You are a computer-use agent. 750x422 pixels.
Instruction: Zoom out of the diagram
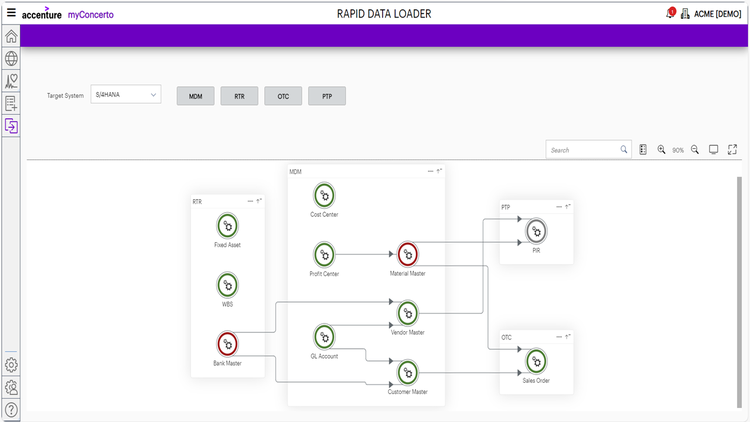695,150
